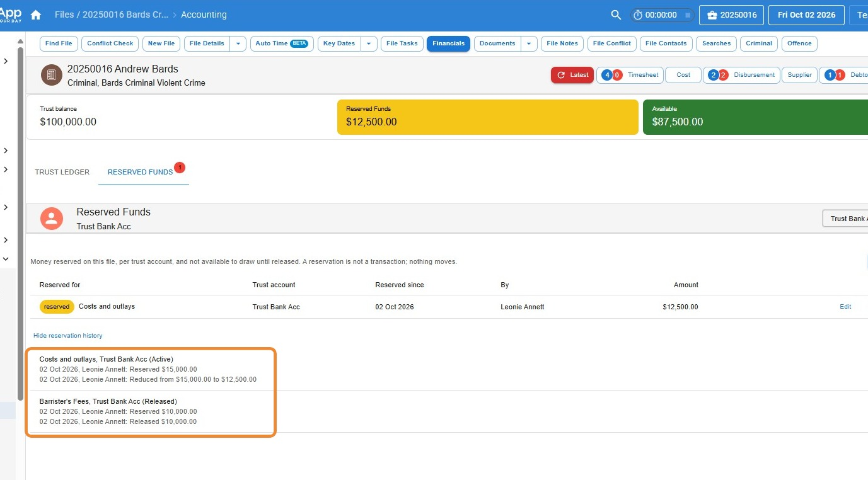Click the stopwatch timer icon
Viewport: 868px width, 480px height.
[638, 15]
